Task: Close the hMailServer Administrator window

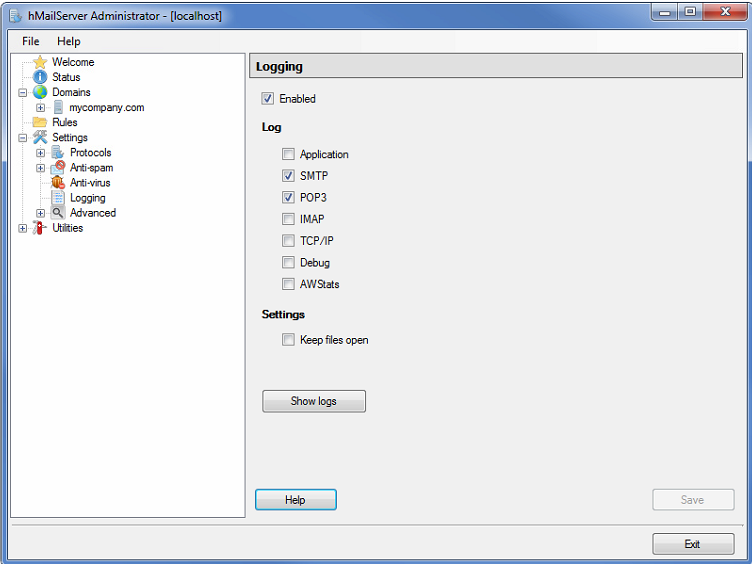Action: coord(725,12)
